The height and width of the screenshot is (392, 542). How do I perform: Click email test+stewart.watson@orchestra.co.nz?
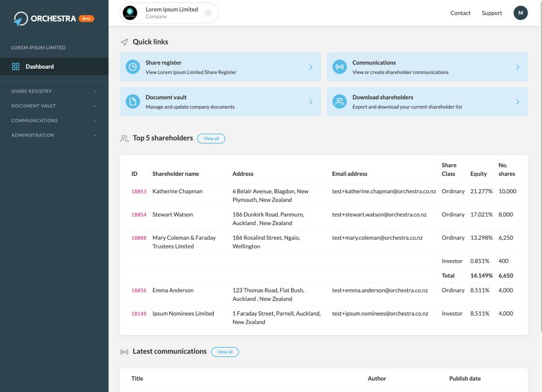point(379,214)
